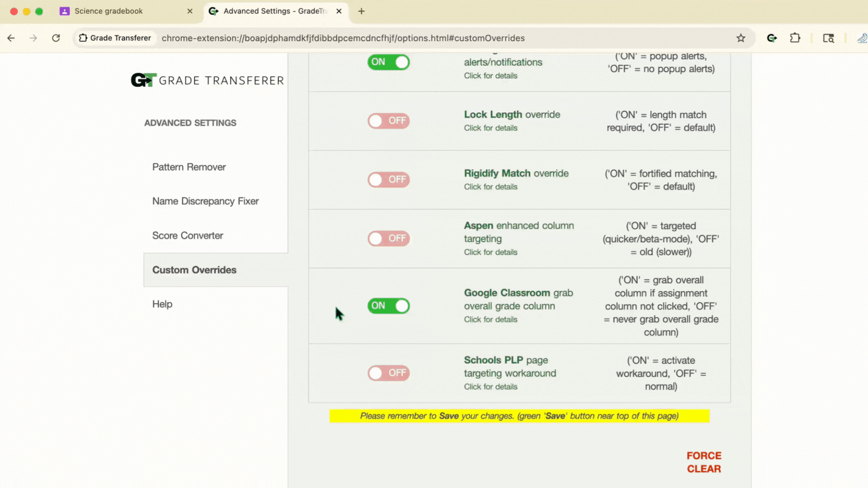
Task: Open a new browser tab
Action: pos(361,11)
